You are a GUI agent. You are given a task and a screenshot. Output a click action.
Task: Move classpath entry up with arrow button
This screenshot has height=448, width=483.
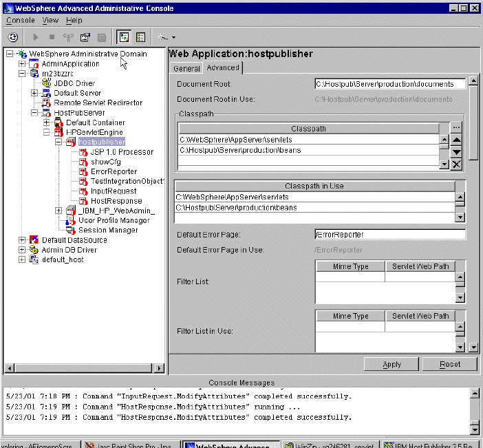456,140
